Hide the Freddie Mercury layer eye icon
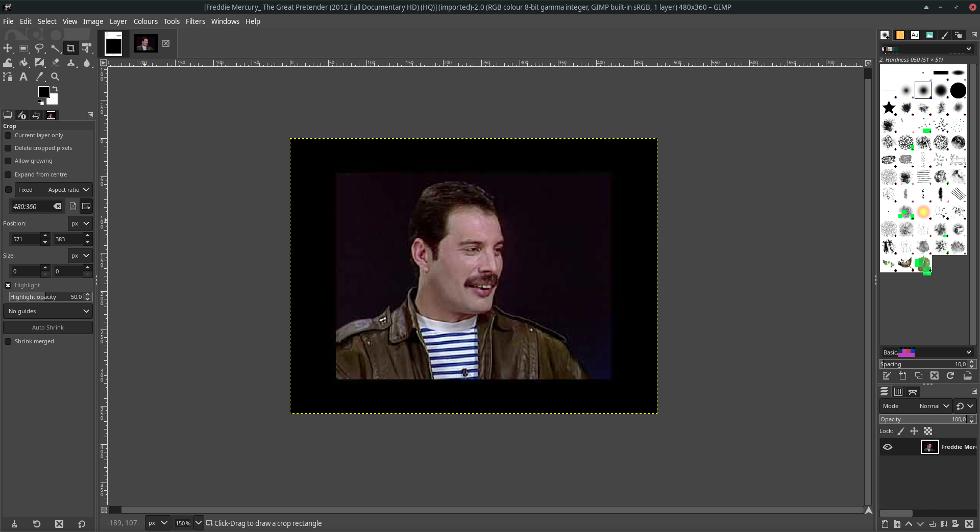 [x=888, y=447]
